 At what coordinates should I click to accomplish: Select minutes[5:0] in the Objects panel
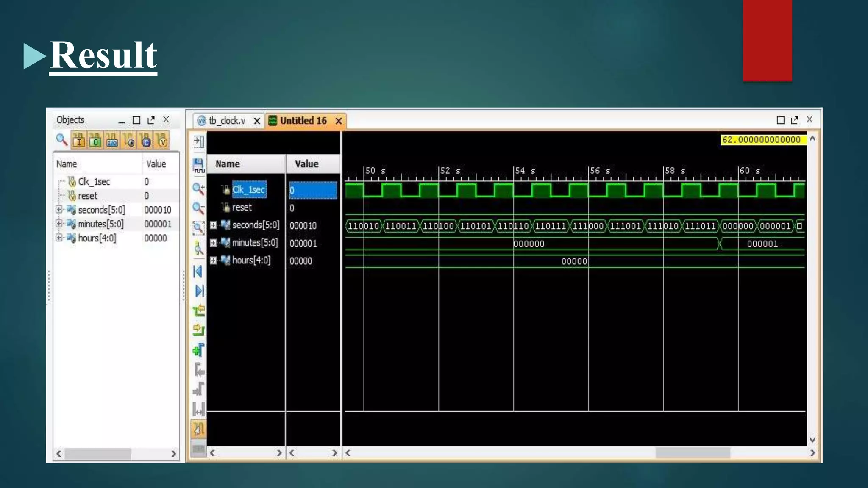pos(100,224)
